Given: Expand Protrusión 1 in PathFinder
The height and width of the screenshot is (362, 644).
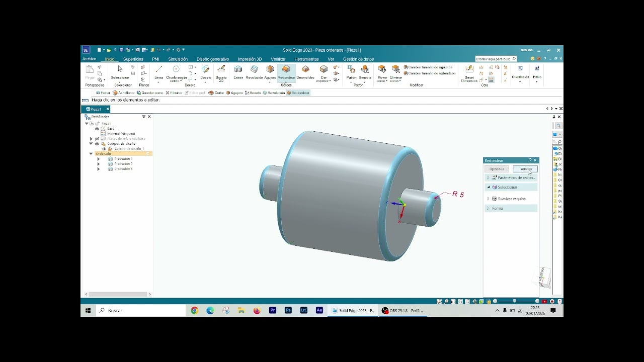Looking at the screenshot, I should point(98,159).
